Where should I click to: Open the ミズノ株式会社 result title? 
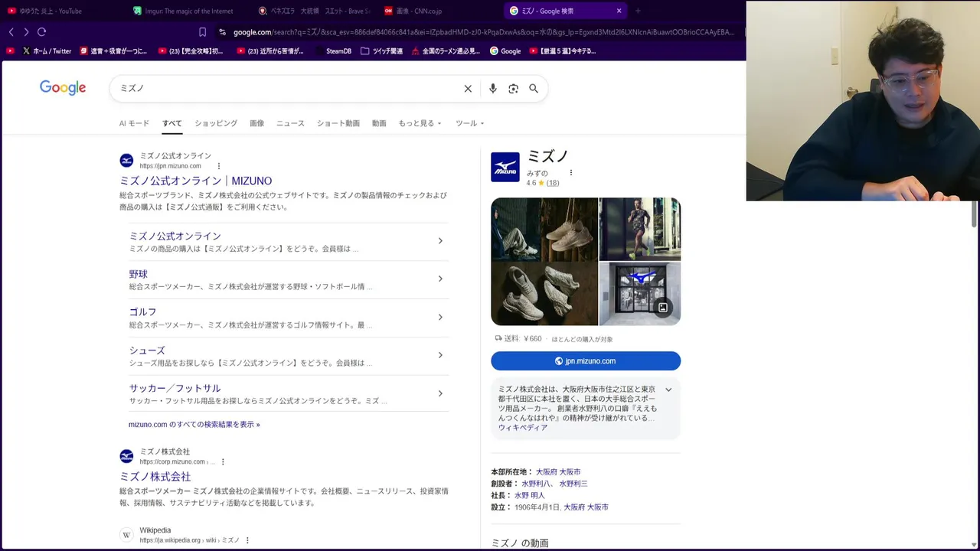click(155, 476)
